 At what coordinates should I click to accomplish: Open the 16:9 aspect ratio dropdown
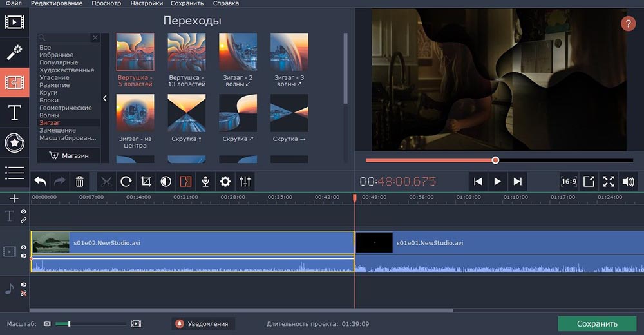coord(569,182)
